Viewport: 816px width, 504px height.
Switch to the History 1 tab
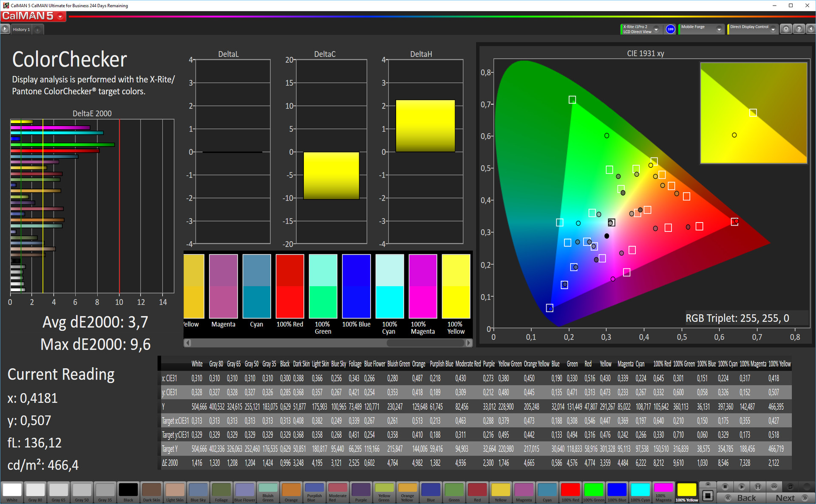tap(21, 29)
